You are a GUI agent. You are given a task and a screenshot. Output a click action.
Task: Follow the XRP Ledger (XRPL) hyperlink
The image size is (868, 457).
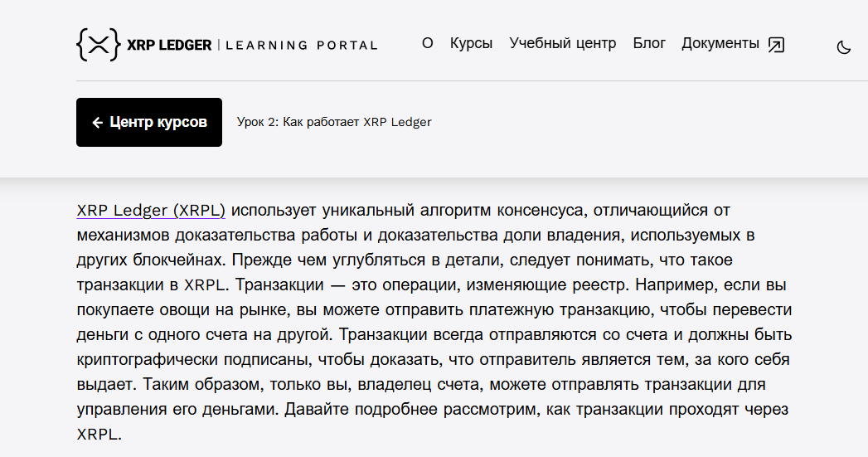(x=151, y=211)
